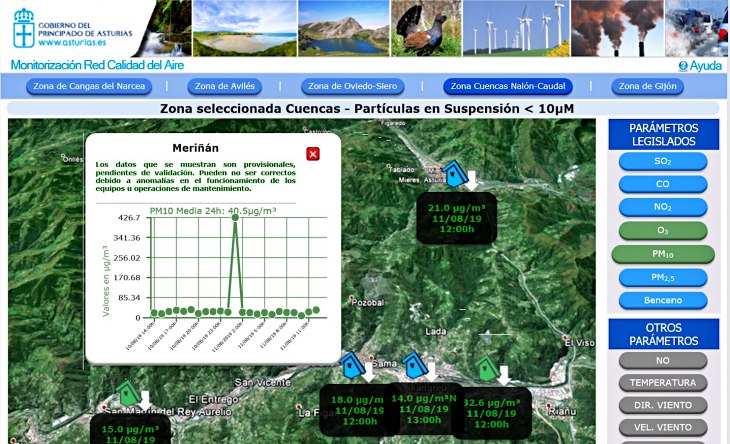Show TEMPERATURA parameter
This screenshot has width=730, height=444.
coord(663,383)
